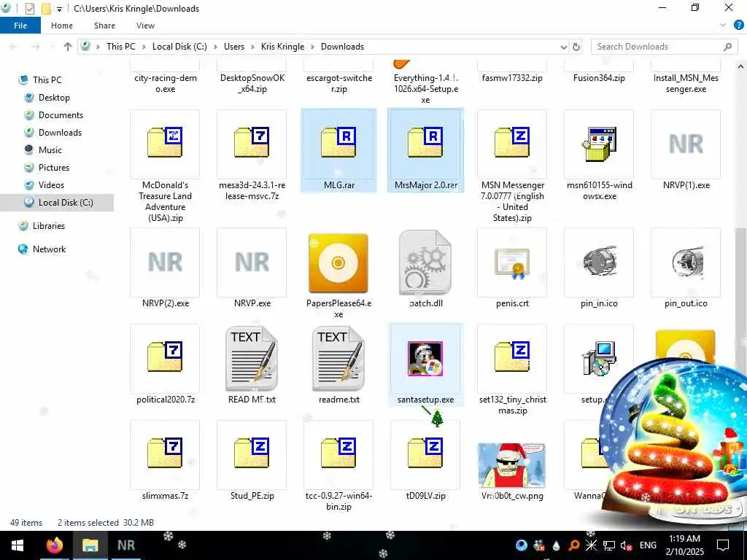The width and height of the screenshot is (747, 560).
Task: Open the address bar history dropdown
Action: pyautogui.click(x=564, y=47)
